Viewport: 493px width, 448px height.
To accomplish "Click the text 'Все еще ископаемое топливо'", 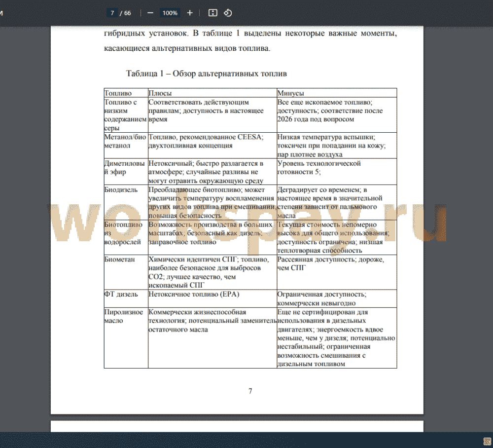I will coord(324,102).
